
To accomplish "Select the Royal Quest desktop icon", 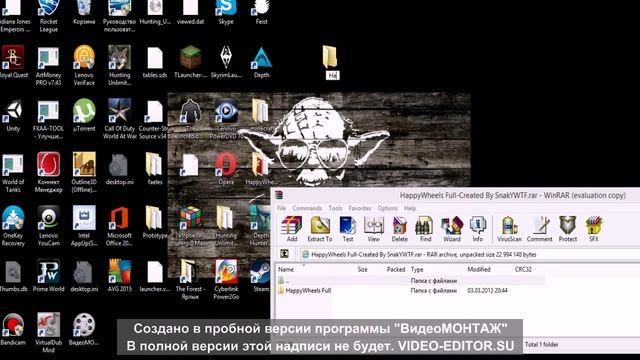I will pyautogui.click(x=13, y=61).
